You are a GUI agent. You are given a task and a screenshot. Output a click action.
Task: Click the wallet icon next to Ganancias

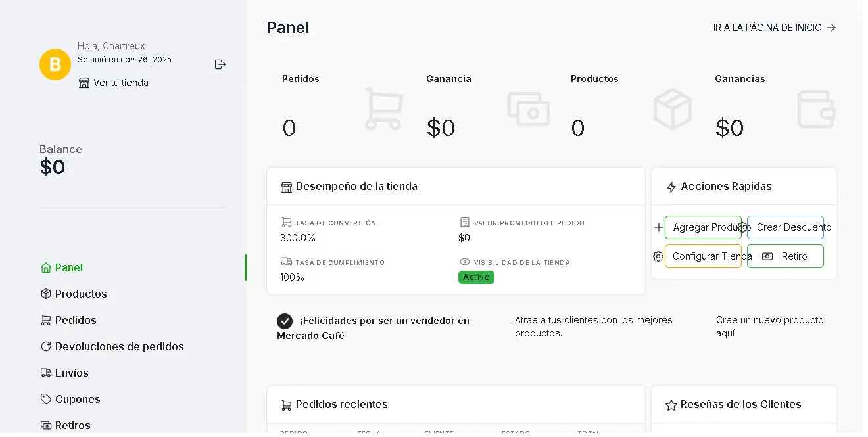coord(816,109)
